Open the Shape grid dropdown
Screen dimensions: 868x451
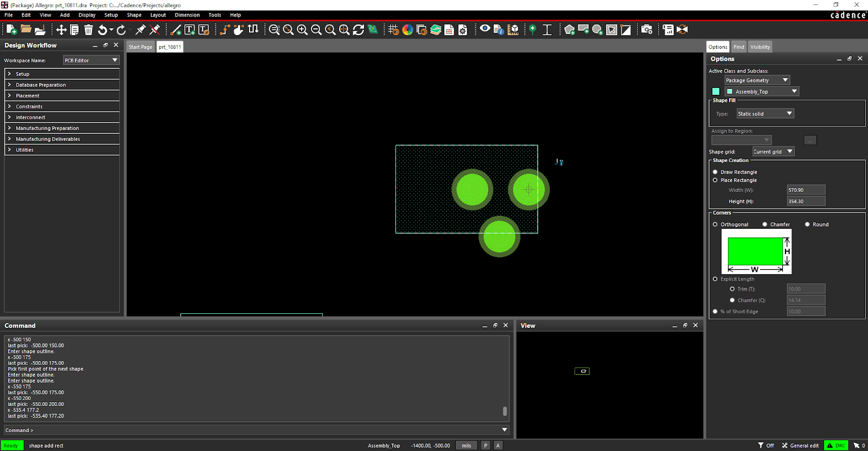pos(773,152)
